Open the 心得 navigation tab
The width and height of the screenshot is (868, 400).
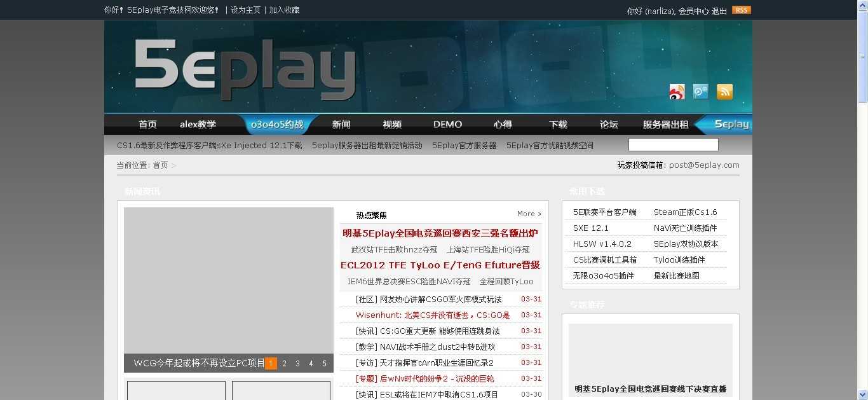(x=503, y=125)
